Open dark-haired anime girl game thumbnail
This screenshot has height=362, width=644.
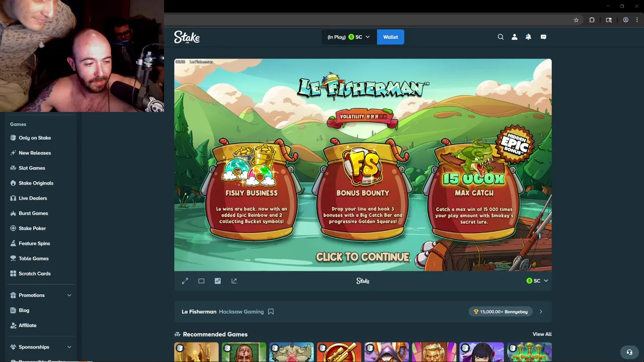(481, 352)
